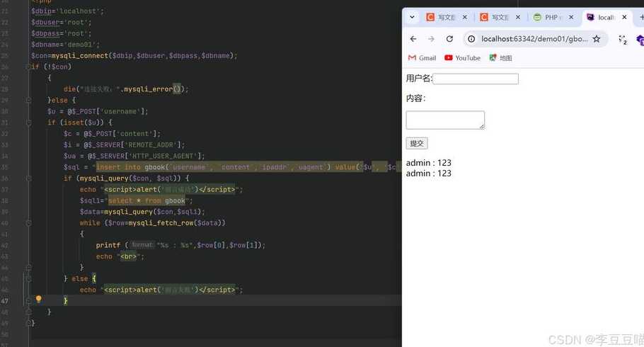The image size is (644, 347).
Task: Bookmark this page with the star icon
Action: 597,39
